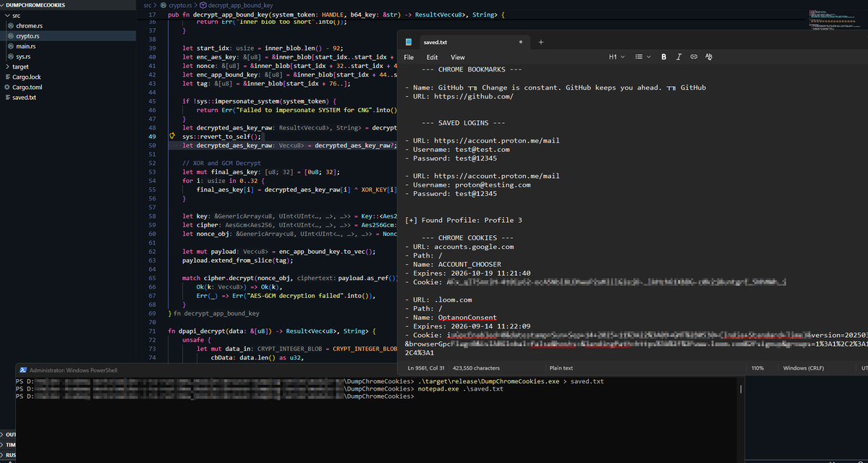Viewport: 868px width, 463px height.
Task: Click Username: proton@testing.com line
Action: point(467,184)
